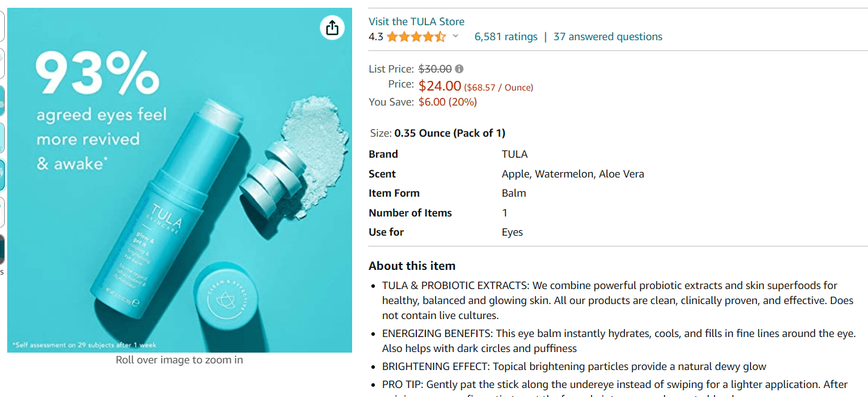Expand the rating breakdown chevron

(x=455, y=37)
